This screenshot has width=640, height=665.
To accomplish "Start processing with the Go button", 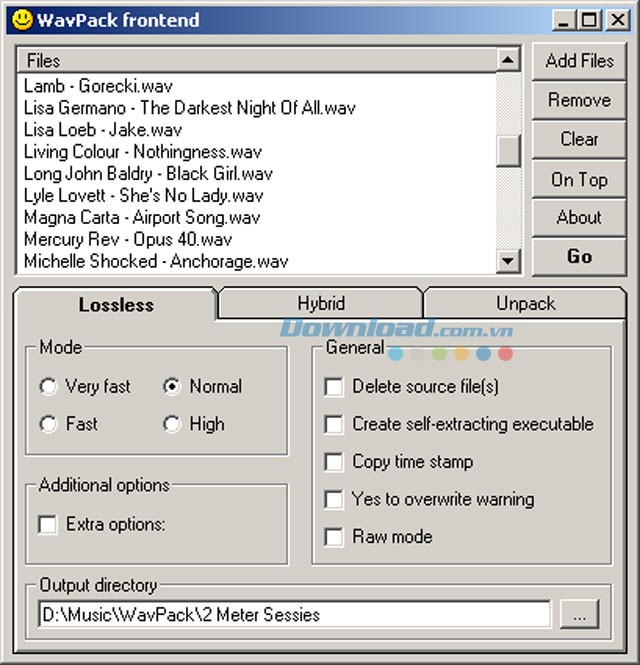I will click(579, 256).
